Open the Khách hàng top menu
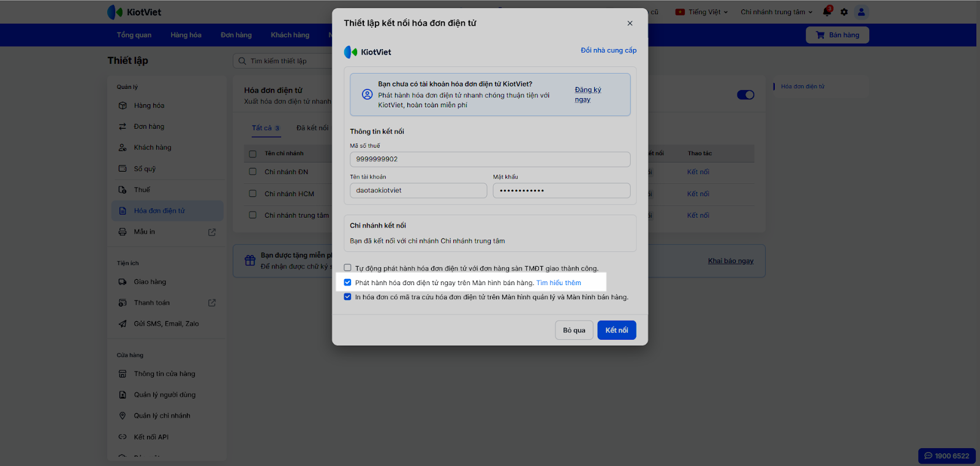This screenshot has height=466, width=980. tap(290, 35)
